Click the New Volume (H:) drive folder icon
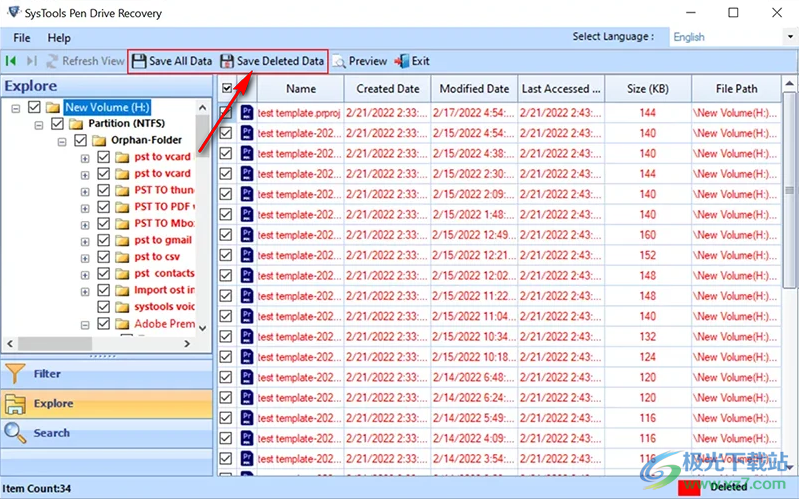 pos(52,108)
